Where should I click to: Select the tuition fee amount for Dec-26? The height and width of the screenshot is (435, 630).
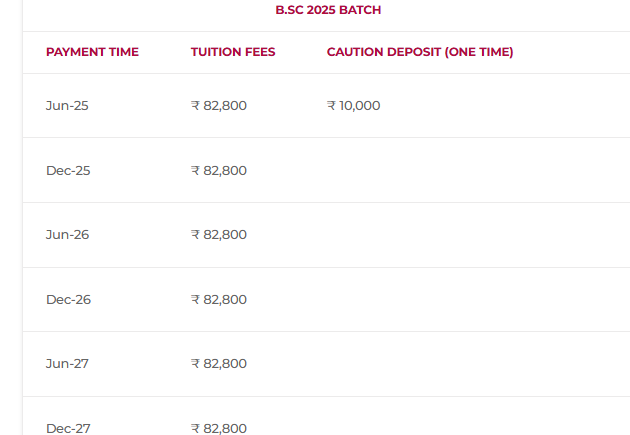[219, 300]
